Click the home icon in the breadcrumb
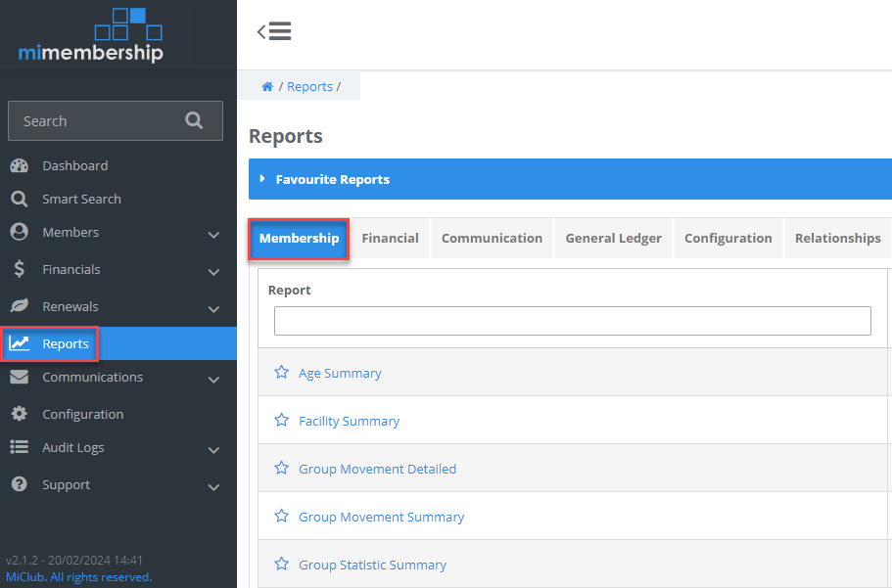Image resolution: width=892 pixels, height=588 pixels. pos(266,86)
